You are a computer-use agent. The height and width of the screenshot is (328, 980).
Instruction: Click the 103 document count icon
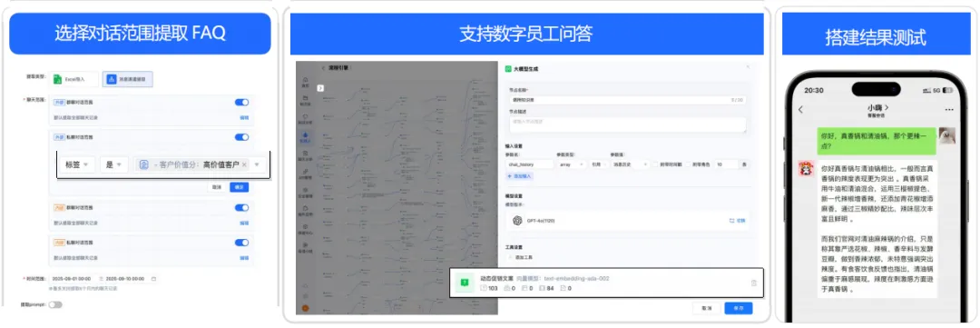tap(483, 287)
